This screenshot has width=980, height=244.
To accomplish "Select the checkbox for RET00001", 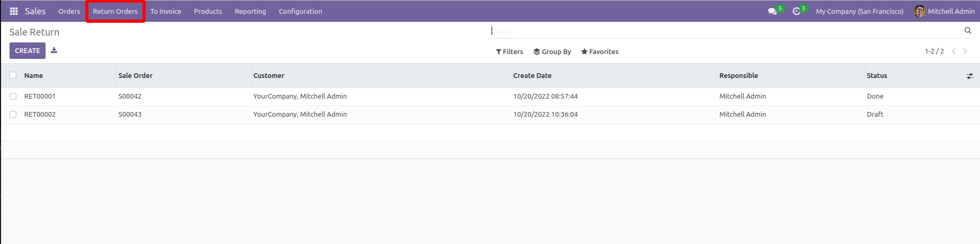I will (13, 97).
